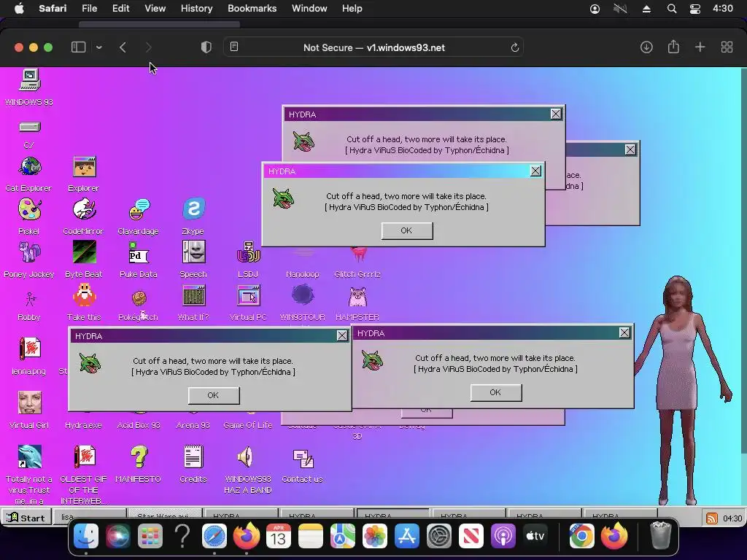Open the Help menu

tap(352, 9)
